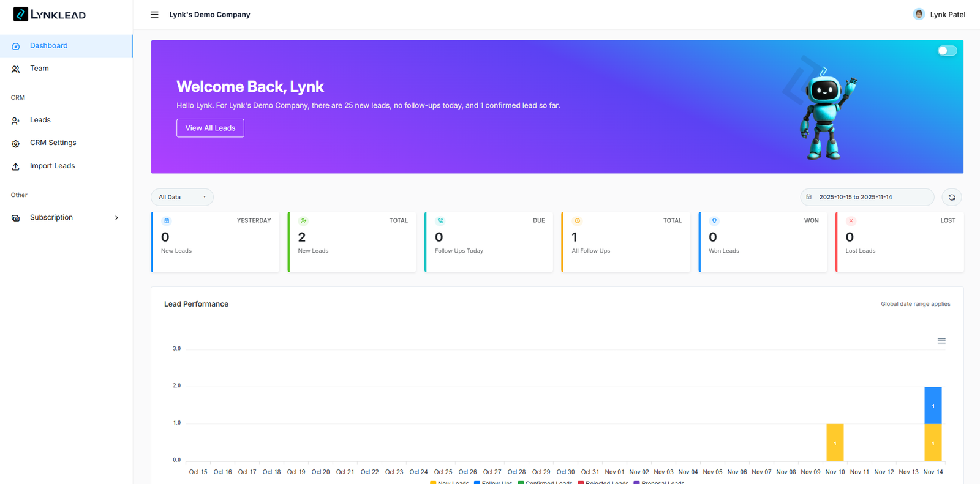Viewport: 980px width, 484px height.
Task: Click the yellow New Leads bar on Nov 10
Action: pos(834,442)
